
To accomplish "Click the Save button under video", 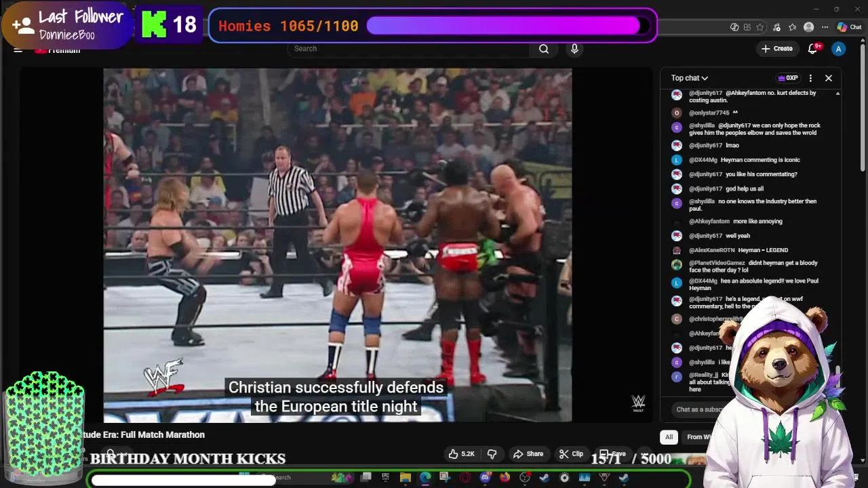I will pos(612,454).
